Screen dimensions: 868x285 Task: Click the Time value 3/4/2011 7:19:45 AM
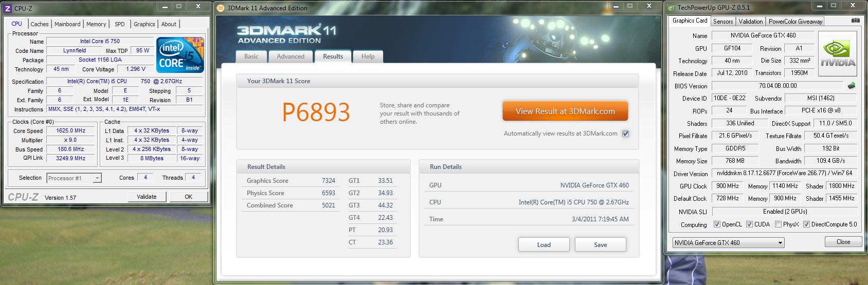(600, 219)
